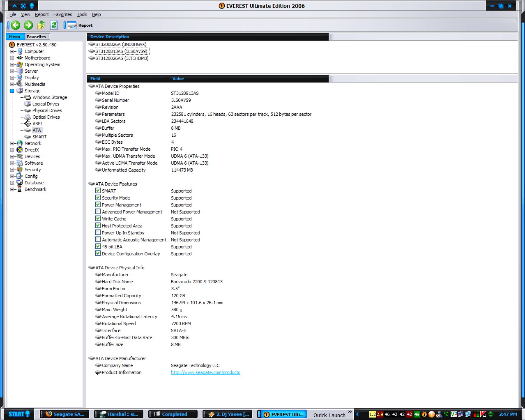The height and width of the screenshot is (420, 525).
Task: Expand the Devices tree node
Action: [12, 156]
